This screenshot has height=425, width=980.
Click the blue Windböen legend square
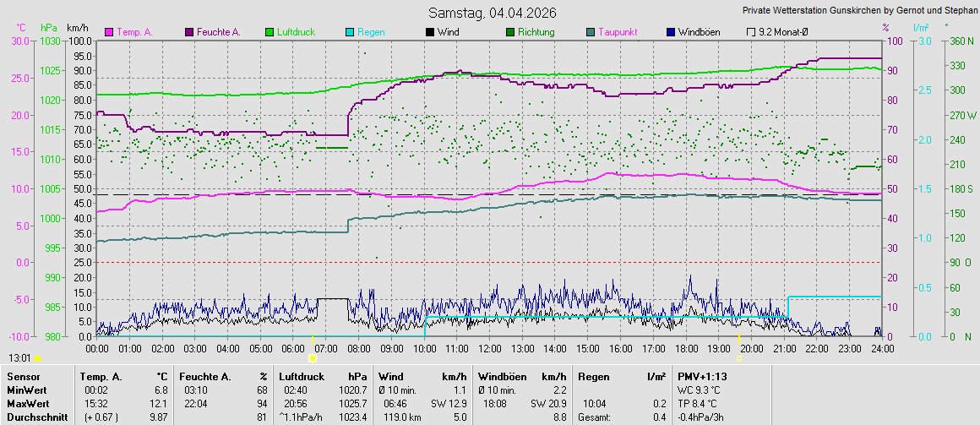click(671, 32)
